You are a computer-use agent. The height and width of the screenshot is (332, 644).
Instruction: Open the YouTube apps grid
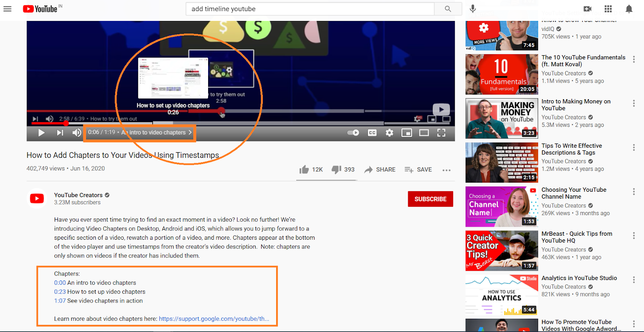point(608,9)
